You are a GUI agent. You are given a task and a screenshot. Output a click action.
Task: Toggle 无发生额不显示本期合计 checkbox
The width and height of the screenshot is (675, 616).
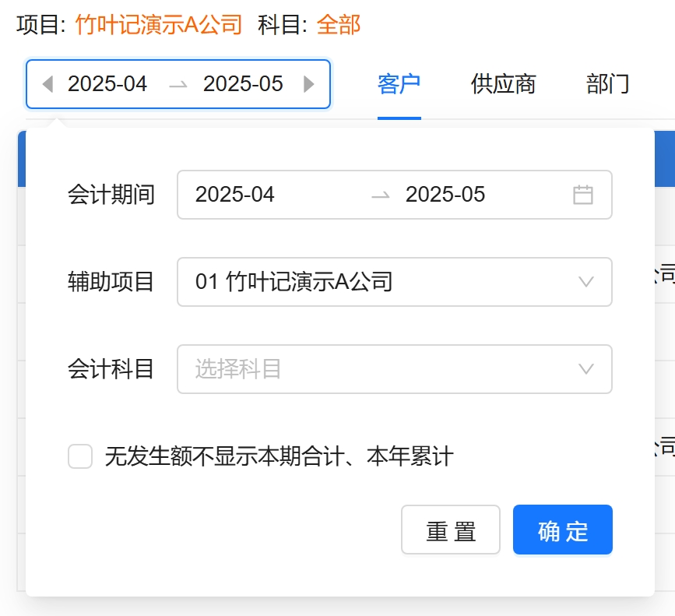[80, 456]
